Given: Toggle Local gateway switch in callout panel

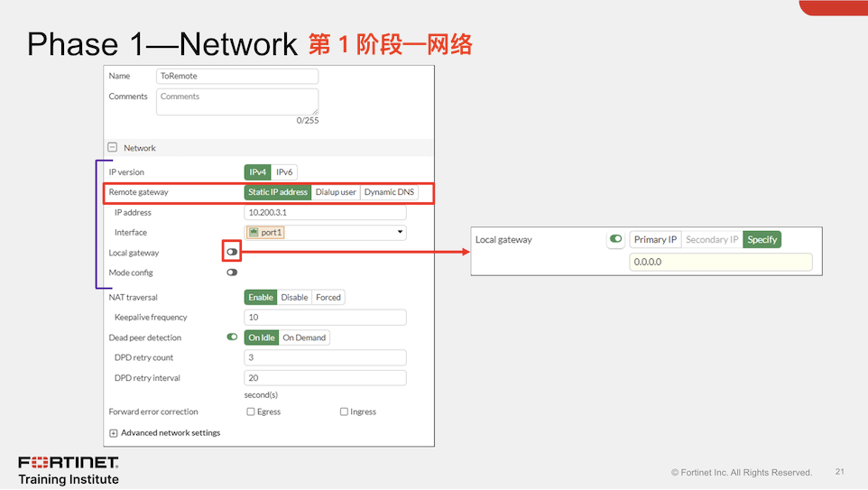Looking at the screenshot, I should click(x=615, y=239).
